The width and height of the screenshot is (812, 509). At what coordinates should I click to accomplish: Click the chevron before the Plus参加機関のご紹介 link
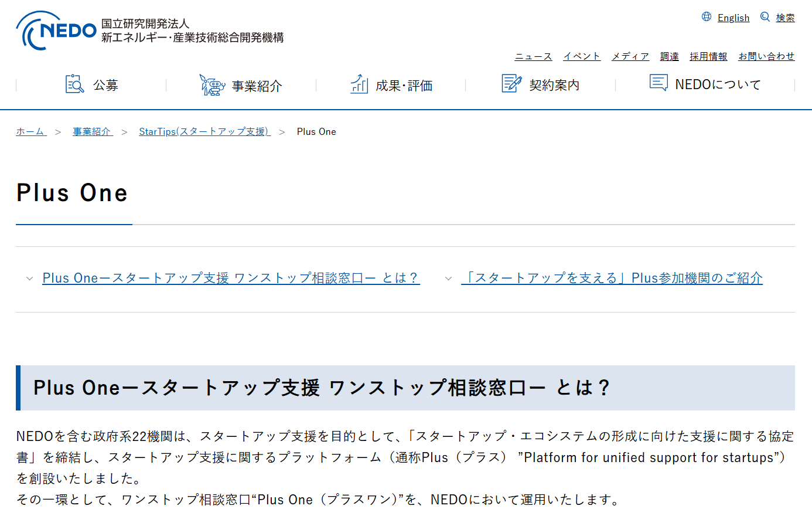448,279
